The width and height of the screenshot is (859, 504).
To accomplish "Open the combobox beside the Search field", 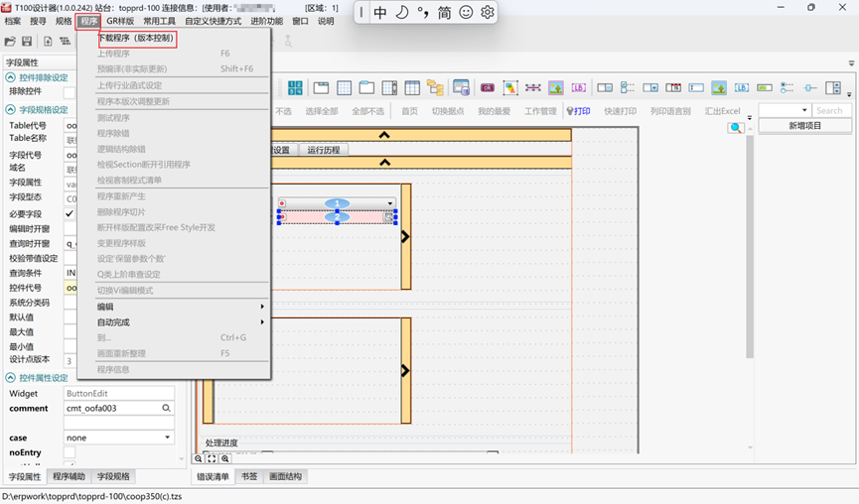I will point(785,110).
